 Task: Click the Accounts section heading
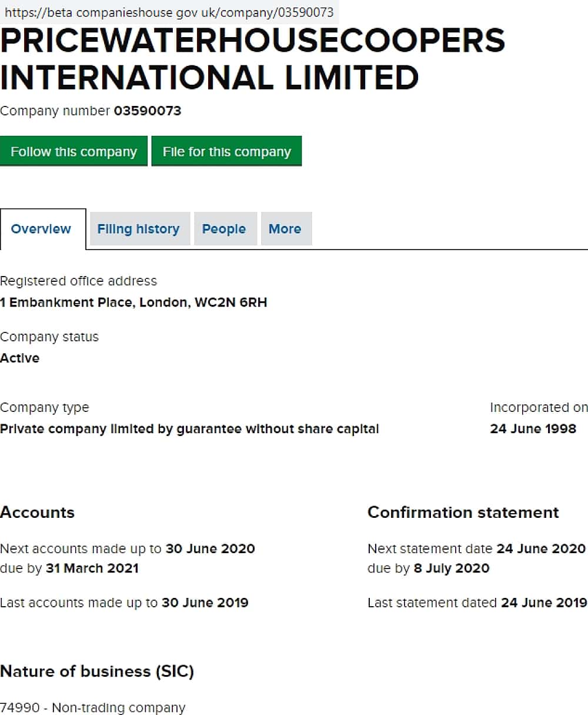(x=38, y=512)
